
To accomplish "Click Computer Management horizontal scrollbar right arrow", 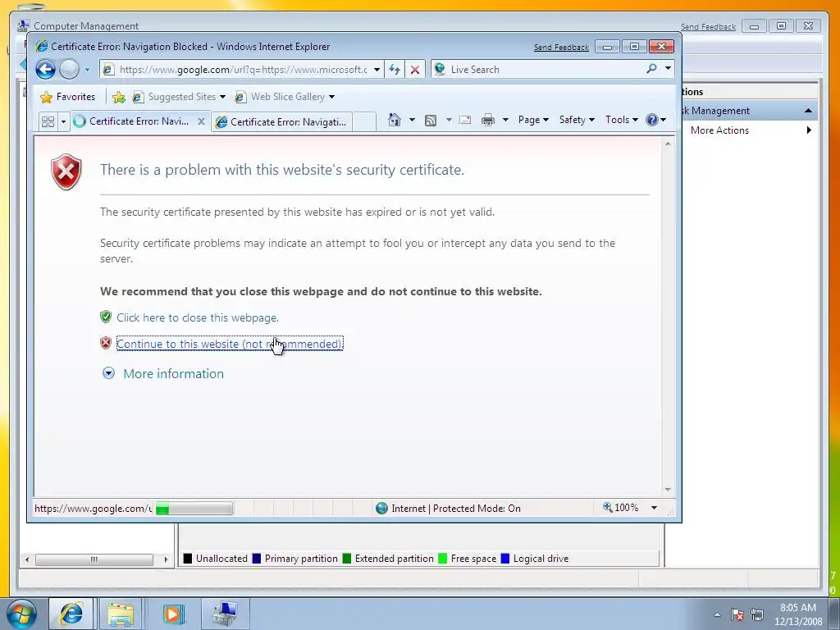I will [x=166, y=559].
